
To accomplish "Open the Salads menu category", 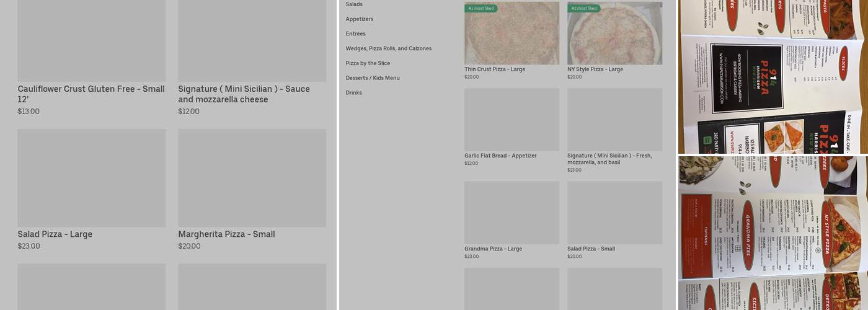I will pos(354,4).
